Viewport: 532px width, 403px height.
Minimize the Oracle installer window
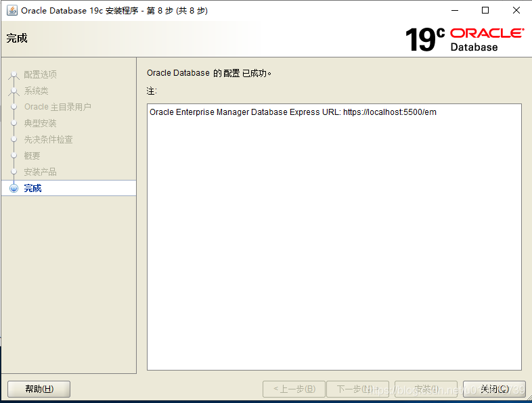455,11
